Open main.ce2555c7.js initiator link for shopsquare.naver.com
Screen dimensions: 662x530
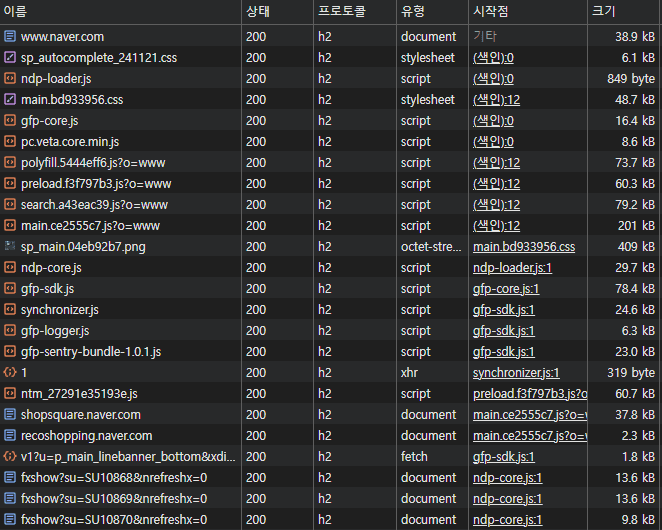[530, 415]
